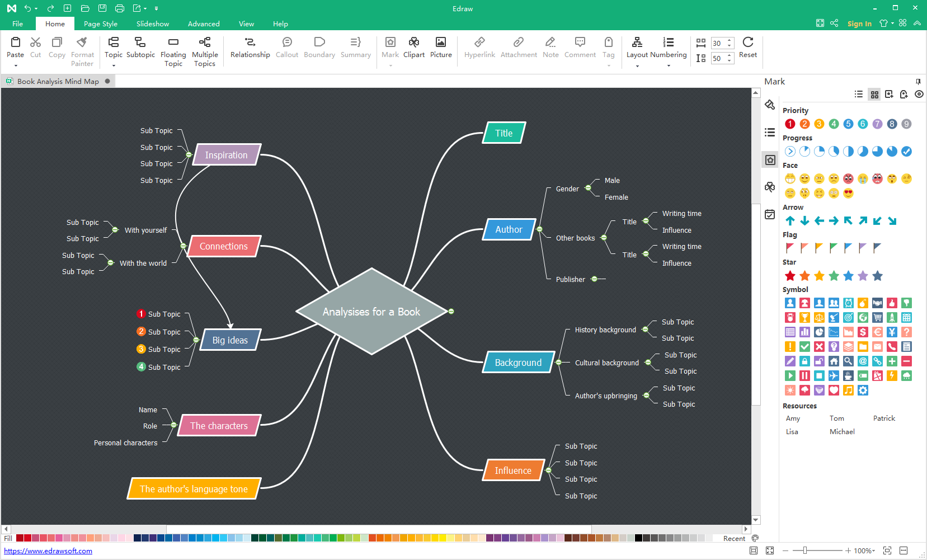Click the Sign In button
927x560 pixels.
point(859,24)
